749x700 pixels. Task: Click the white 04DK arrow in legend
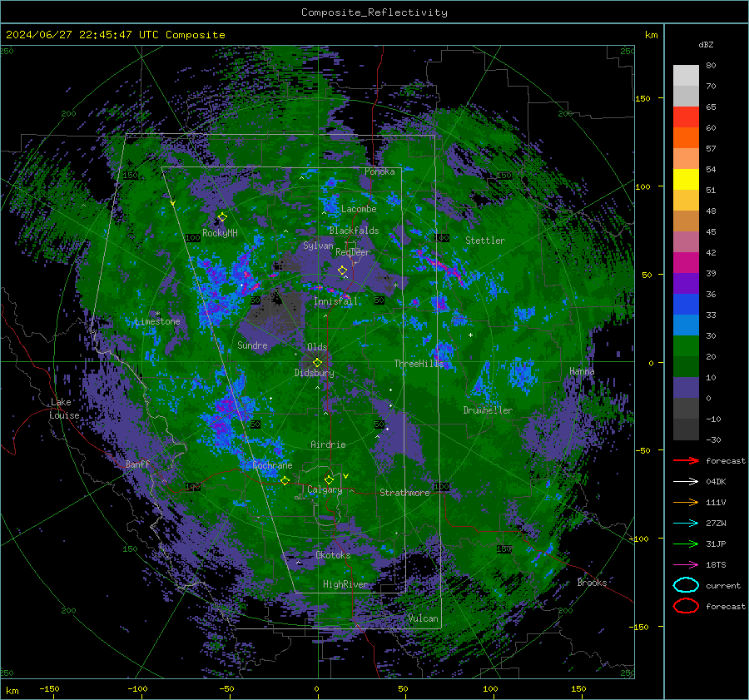686,481
